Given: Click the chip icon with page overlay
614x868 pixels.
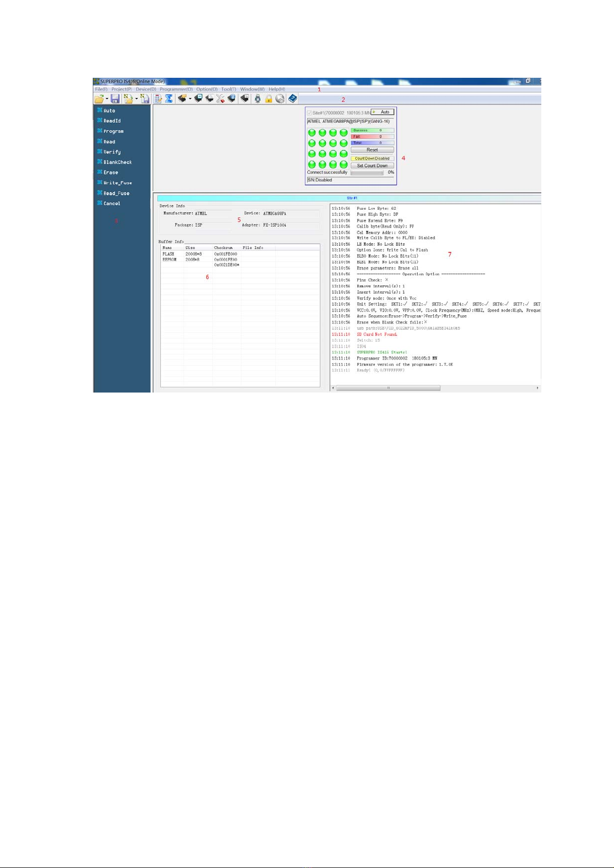Looking at the screenshot, I should tap(209, 98).
